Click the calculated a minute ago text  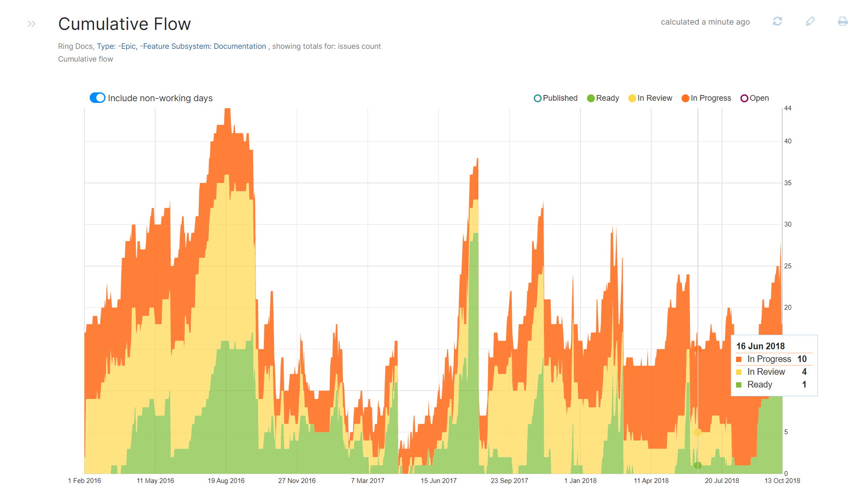click(x=705, y=22)
